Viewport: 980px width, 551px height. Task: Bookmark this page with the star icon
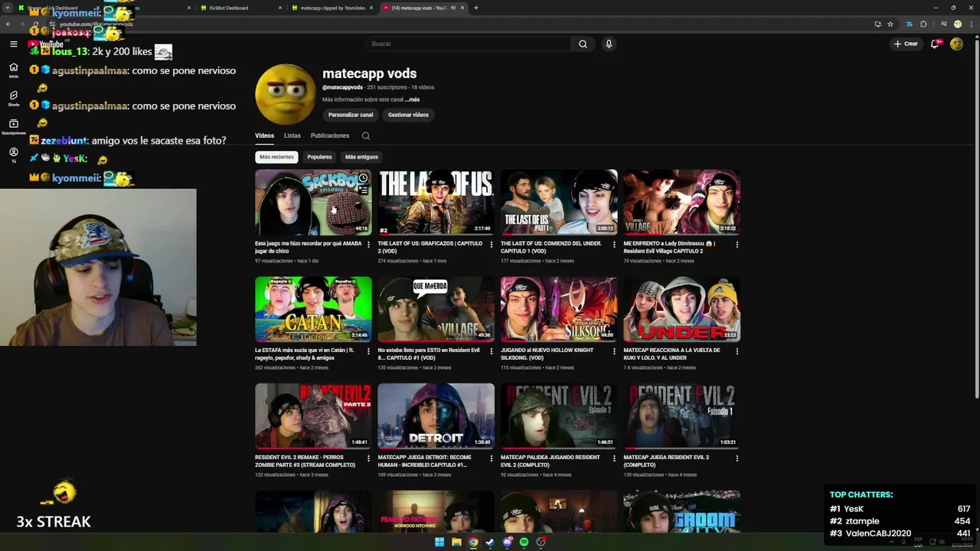[890, 24]
